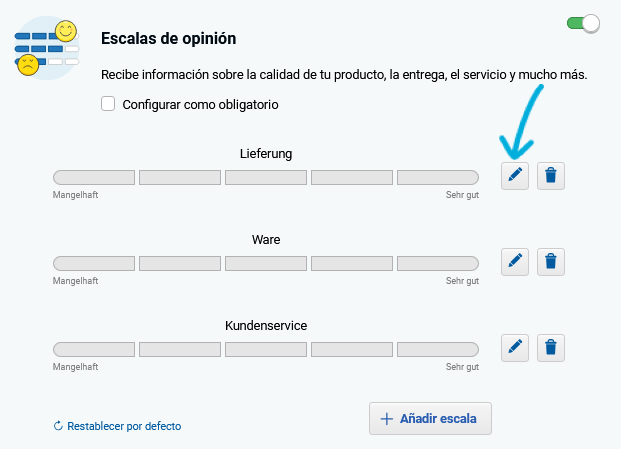Delete the Lieferung scale using trash icon

(551, 176)
